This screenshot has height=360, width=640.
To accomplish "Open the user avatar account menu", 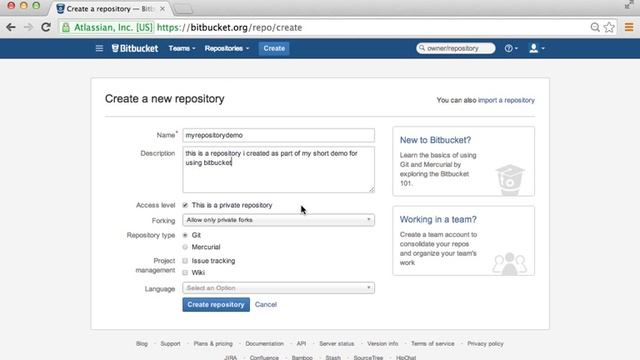I will 536,48.
